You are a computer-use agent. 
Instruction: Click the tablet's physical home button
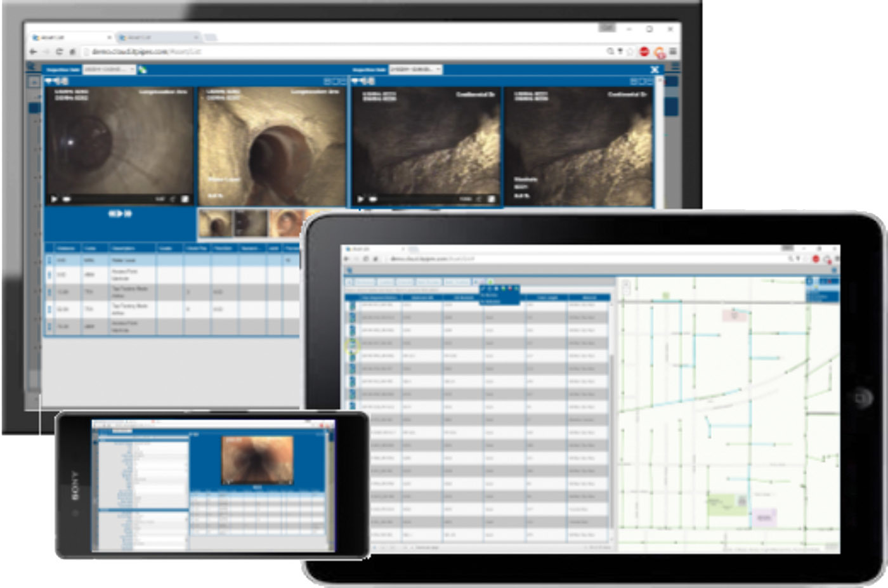[x=862, y=398]
